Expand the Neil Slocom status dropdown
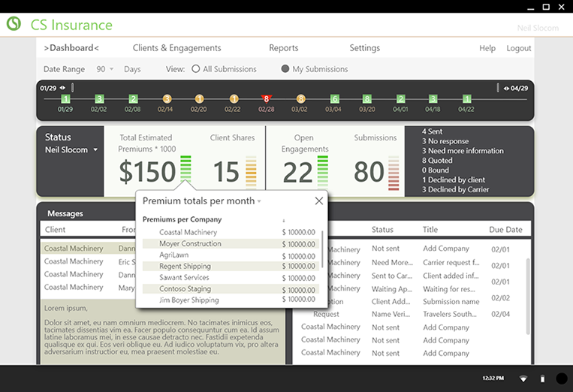Screen dimensions: 573x392 tap(95, 150)
